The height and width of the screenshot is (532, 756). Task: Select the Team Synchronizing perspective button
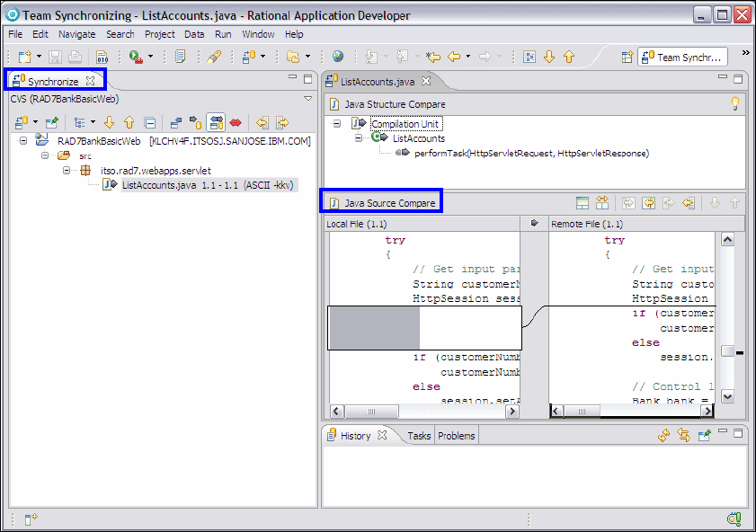tap(683, 57)
